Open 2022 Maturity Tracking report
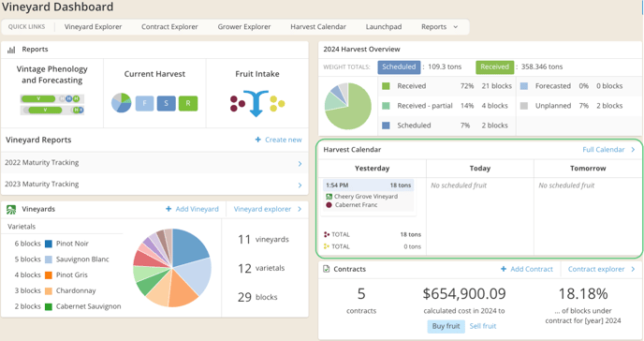Image resolution: width=644 pixels, height=341 pixels. point(154,163)
